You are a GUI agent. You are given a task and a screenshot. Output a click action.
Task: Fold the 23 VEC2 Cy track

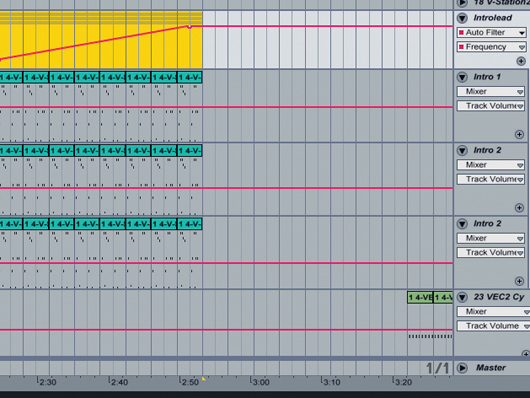click(x=462, y=297)
